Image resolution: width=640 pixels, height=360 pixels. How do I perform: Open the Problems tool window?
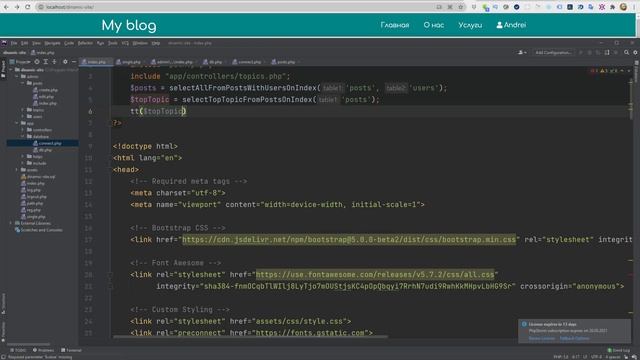(x=43, y=350)
